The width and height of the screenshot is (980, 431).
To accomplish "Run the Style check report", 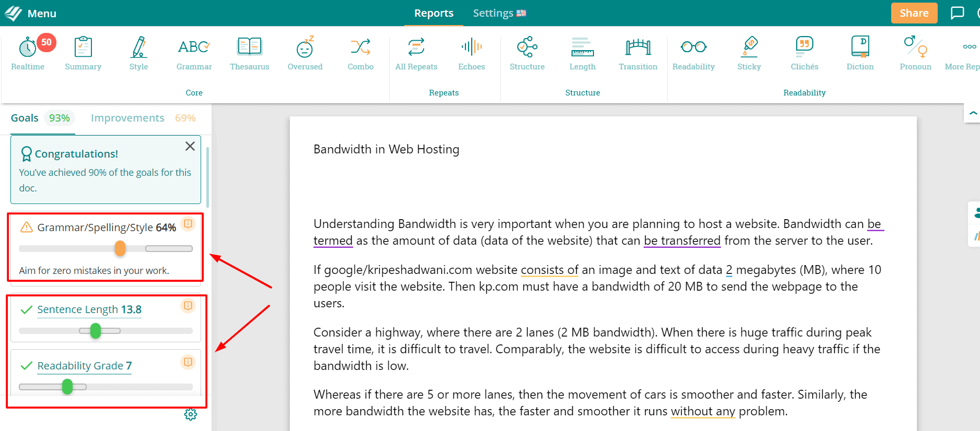I will coord(138,53).
